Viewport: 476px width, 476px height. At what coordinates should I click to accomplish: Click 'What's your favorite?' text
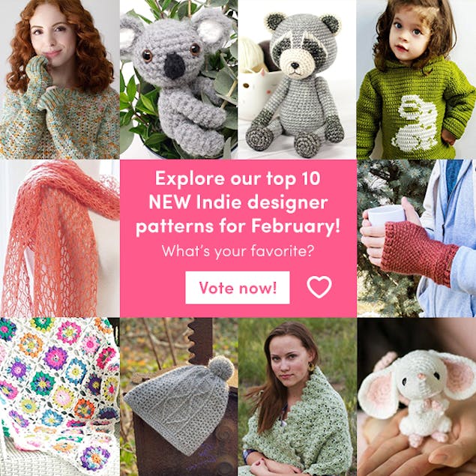pos(238,251)
